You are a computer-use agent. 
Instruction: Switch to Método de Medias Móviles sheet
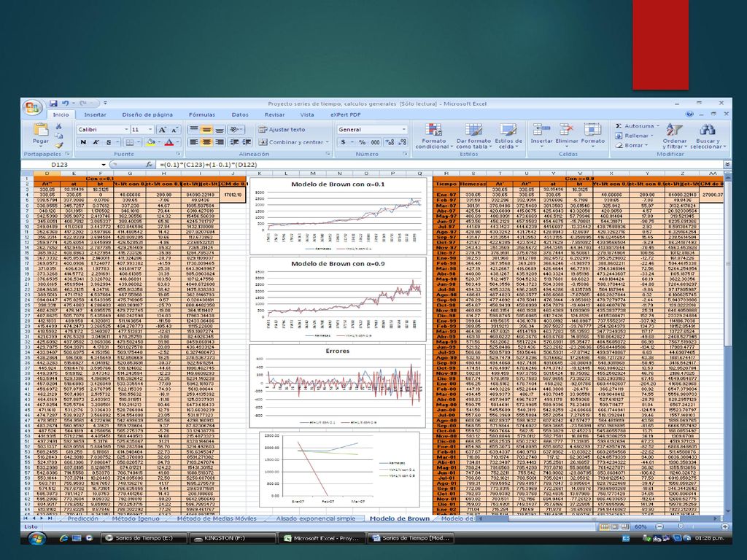pos(216,518)
